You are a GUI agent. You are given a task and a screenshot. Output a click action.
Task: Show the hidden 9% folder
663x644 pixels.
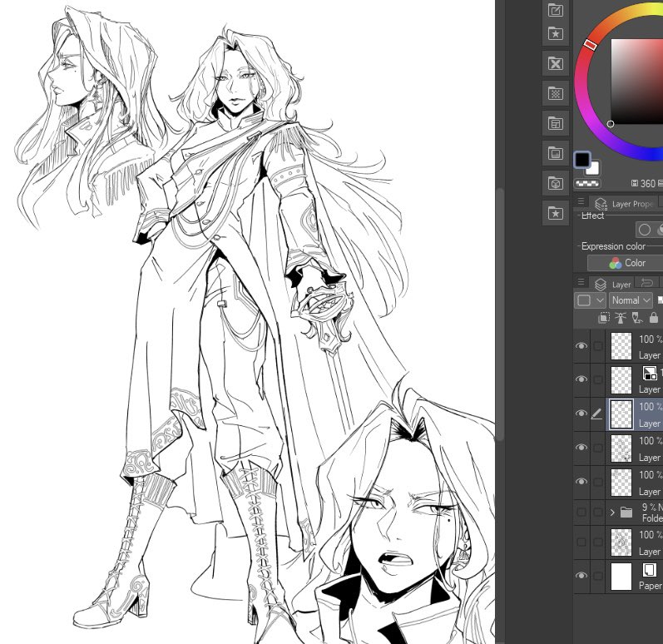click(x=581, y=513)
